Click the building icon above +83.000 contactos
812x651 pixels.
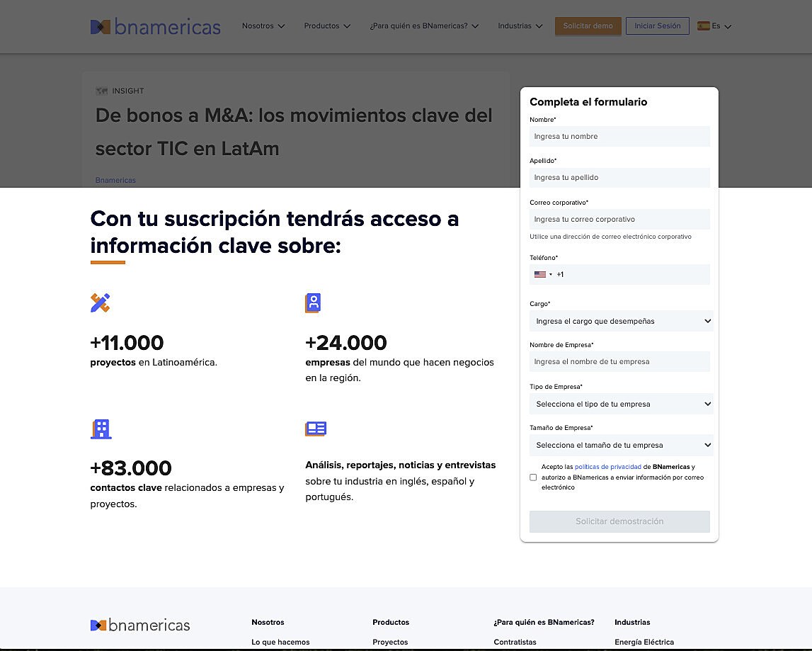pyautogui.click(x=101, y=428)
